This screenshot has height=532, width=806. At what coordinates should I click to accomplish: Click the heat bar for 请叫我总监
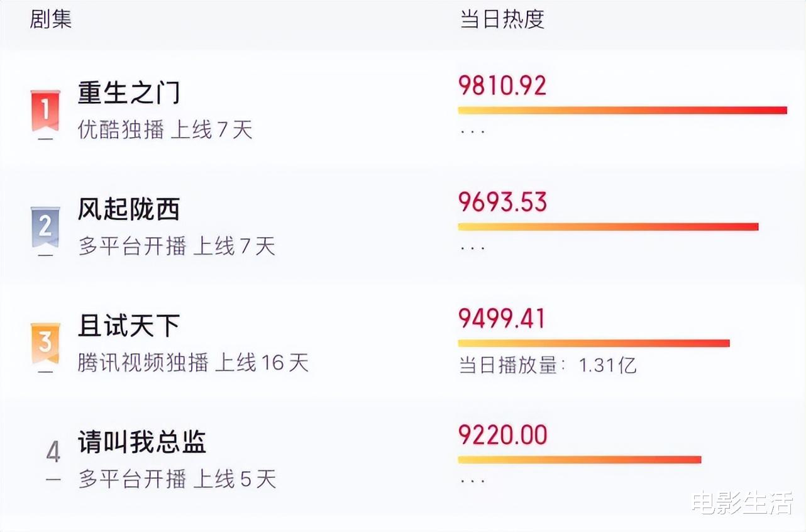(x=579, y=460)
